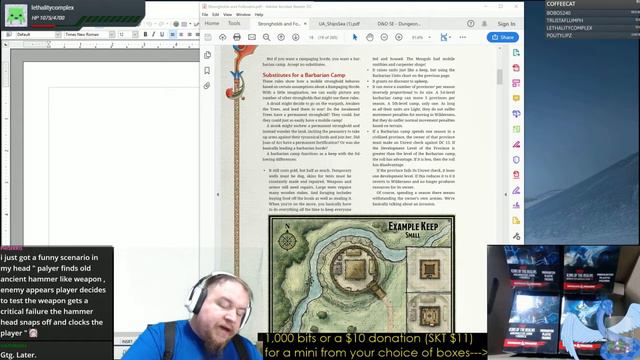Screen dimensions: 640x360
Task: Toggle Bold in the word processor toolbar
Action: point(145,35)
